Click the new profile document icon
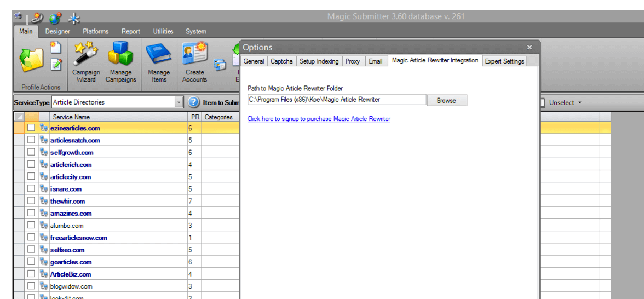 pyautogui.click(x=55, y=47)
